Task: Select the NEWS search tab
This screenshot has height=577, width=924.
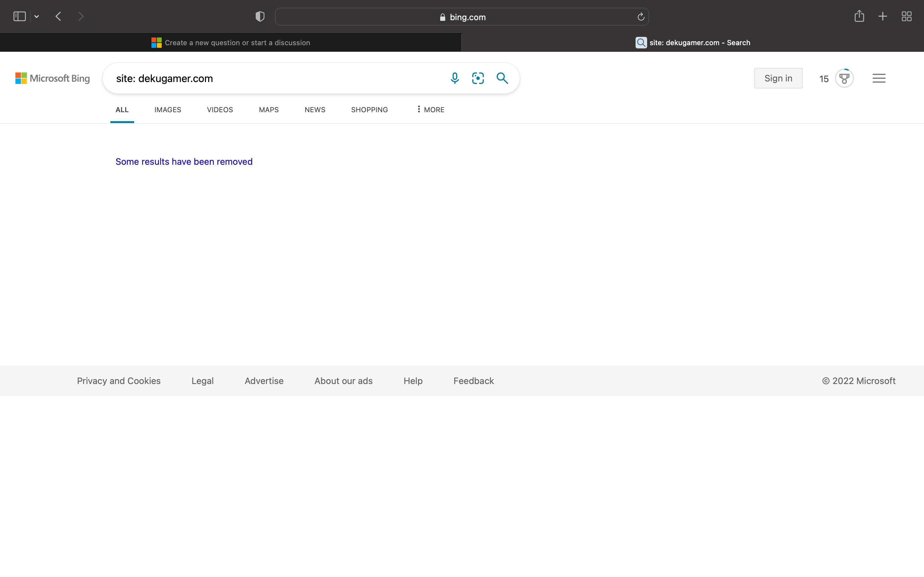Action: tap(315, 109)
